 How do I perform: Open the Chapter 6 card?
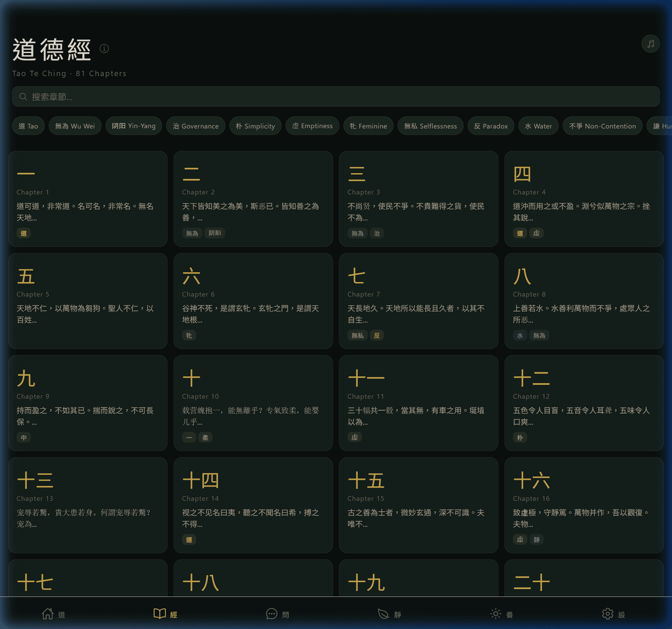pos(253,301)
